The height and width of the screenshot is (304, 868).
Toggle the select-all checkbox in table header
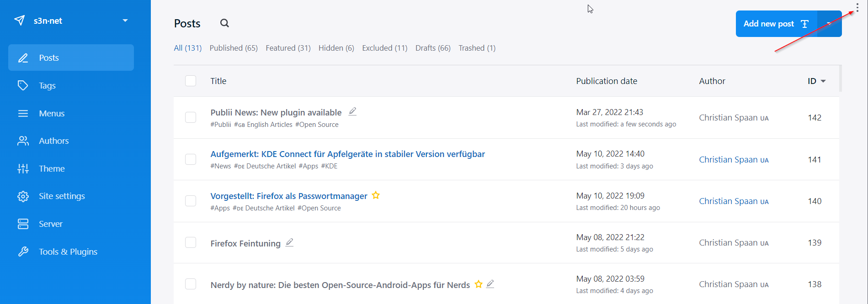click(x=191, y=81)
